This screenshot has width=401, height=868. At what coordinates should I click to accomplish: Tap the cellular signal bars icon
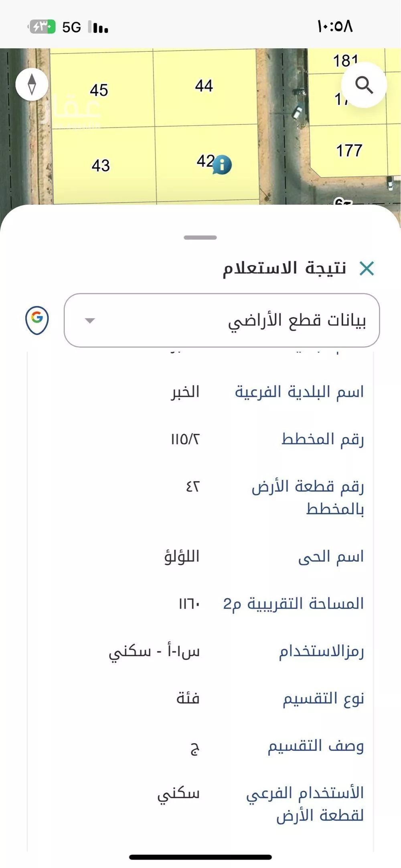point(99,27)
